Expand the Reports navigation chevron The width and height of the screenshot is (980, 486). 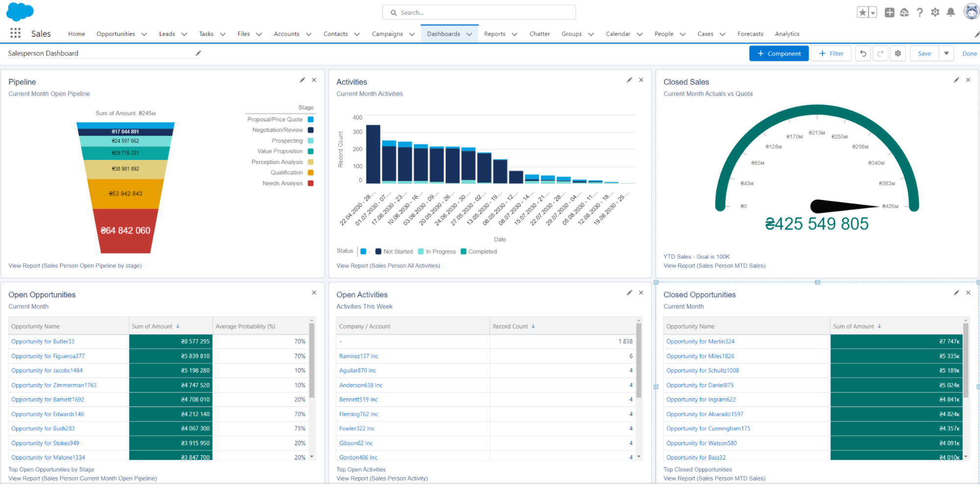(514, 34)
